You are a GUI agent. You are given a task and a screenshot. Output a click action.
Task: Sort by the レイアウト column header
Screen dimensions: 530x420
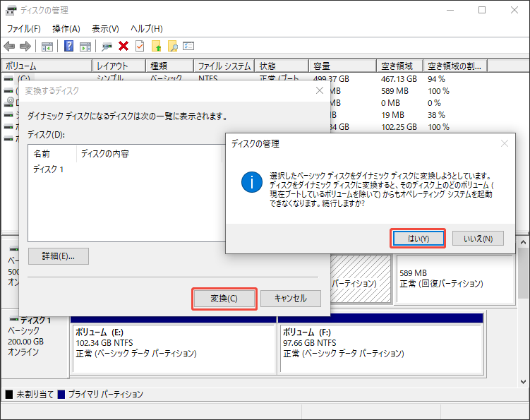[119, 66]
